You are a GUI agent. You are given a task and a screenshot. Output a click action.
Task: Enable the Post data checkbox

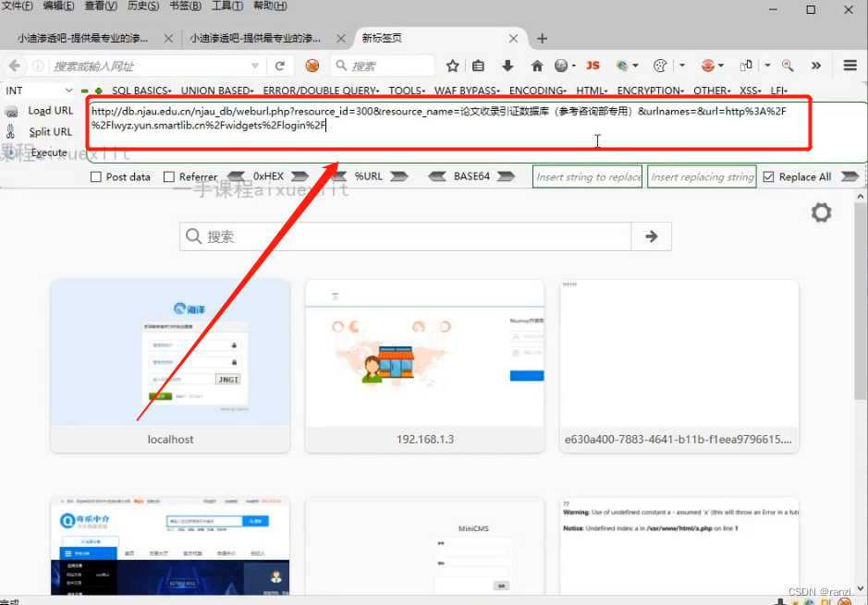pyautogui.click(x=96, y=177)
